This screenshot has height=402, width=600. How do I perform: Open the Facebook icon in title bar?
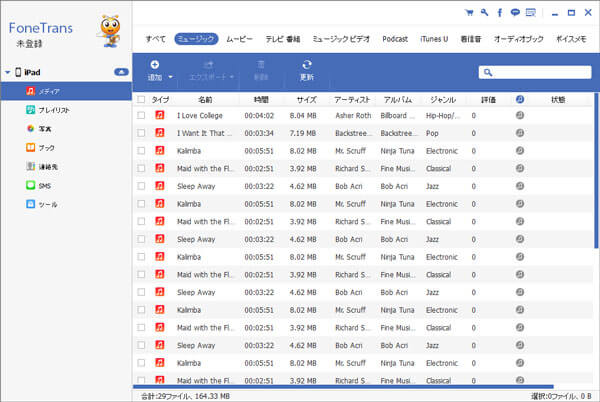tap(499, 13)
